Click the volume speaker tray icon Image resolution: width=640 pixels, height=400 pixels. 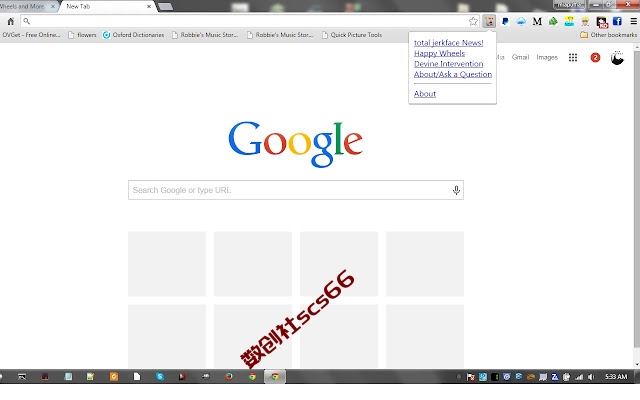click(x=591, y=377)
